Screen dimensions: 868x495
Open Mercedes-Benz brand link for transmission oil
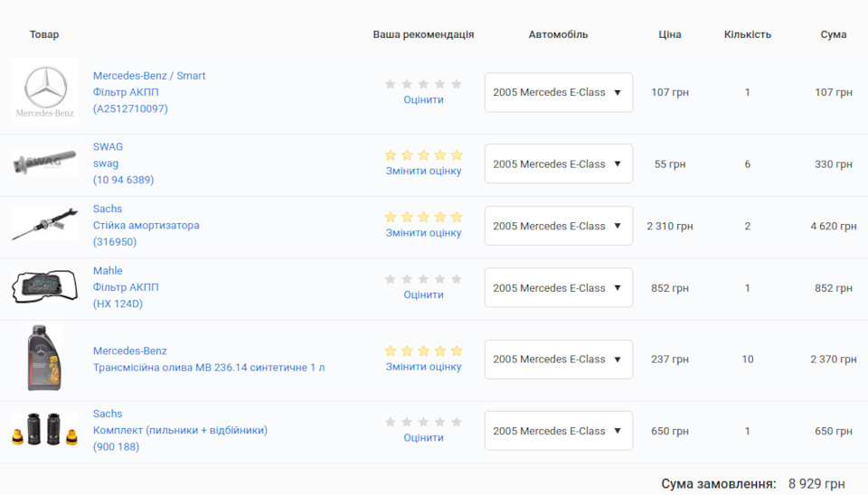click(x=130, y=351)
